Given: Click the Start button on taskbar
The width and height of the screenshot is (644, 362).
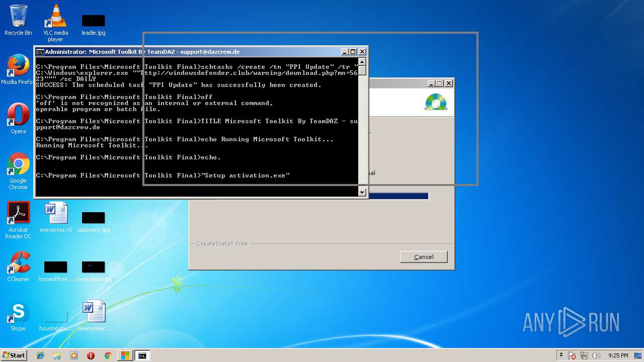Looking at the screenshot, I should [14, 355].
